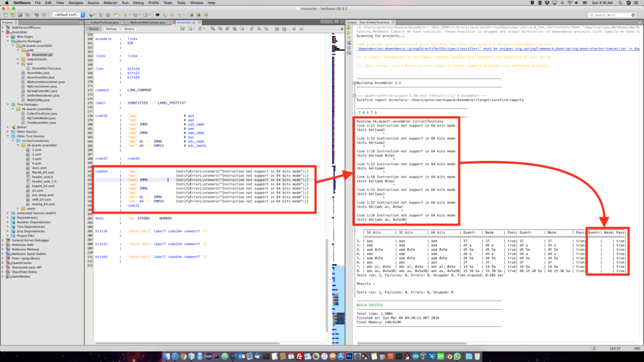Click the editor horizontal scrollbar
The image size is (644, 362).
[x=187, y=343]
